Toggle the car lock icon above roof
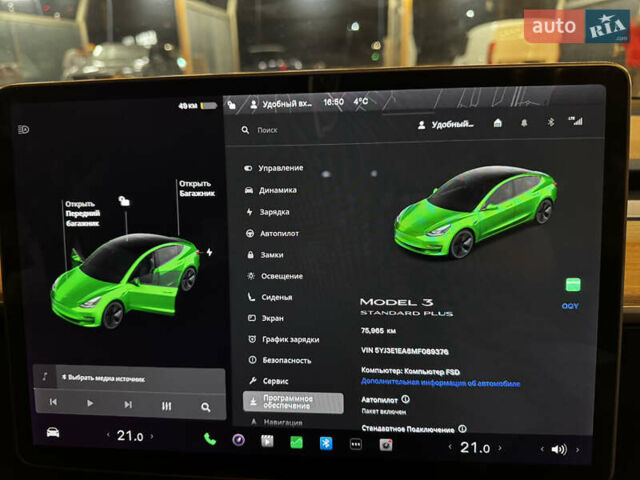Viewport: 640px width, 480px height. coord(123,201)
